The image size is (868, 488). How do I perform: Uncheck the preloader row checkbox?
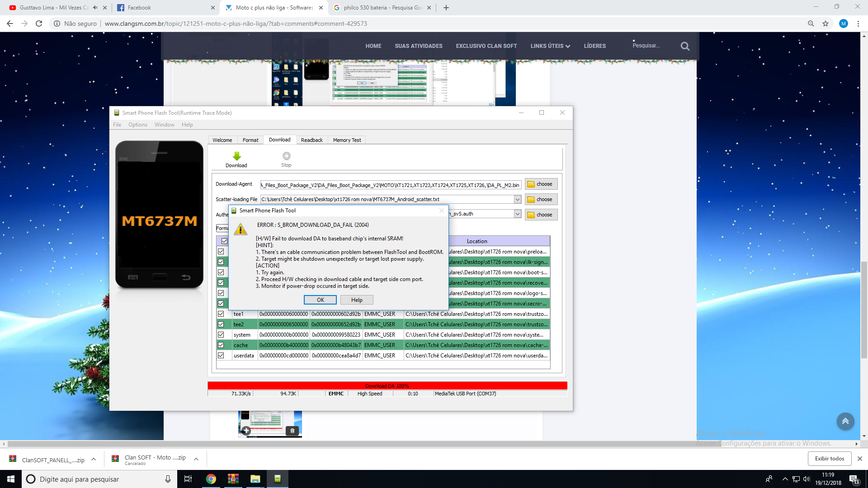(x=221, y=252)
